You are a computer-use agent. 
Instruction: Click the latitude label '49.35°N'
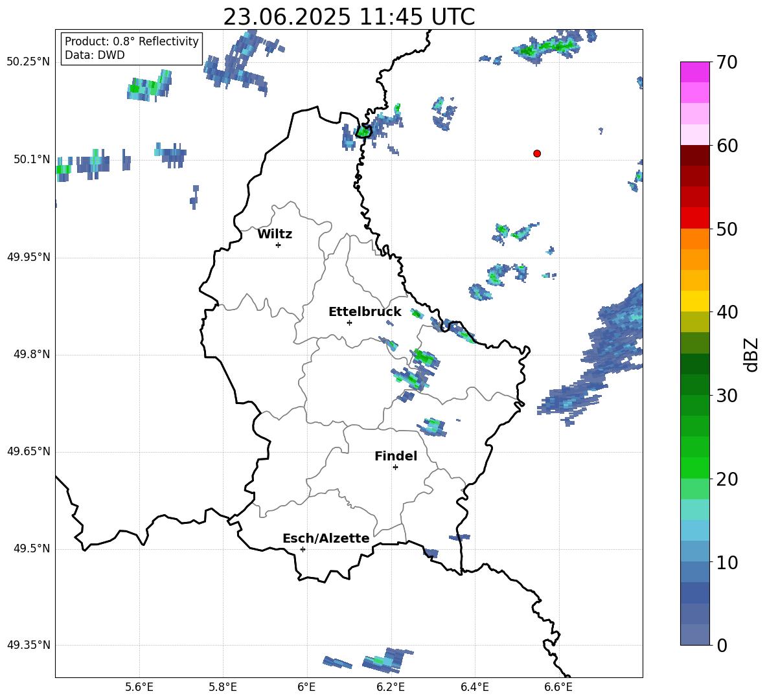(x=29, y=645)
